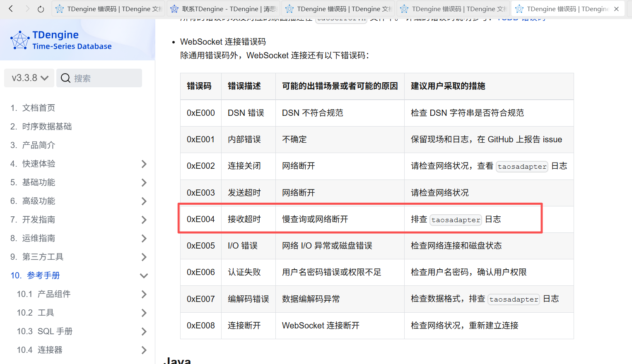Type in the 搜索 search field
Image resolution: width=632 pixels, height=364 pixels.
(106, 78)
